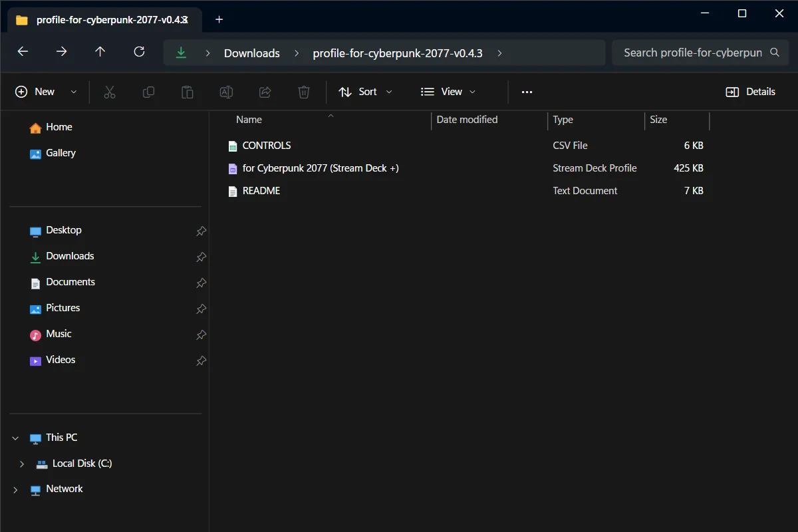Click the Delete trash icon
The height and width of the screenshot is (532, 798).
tap(304, 92)
